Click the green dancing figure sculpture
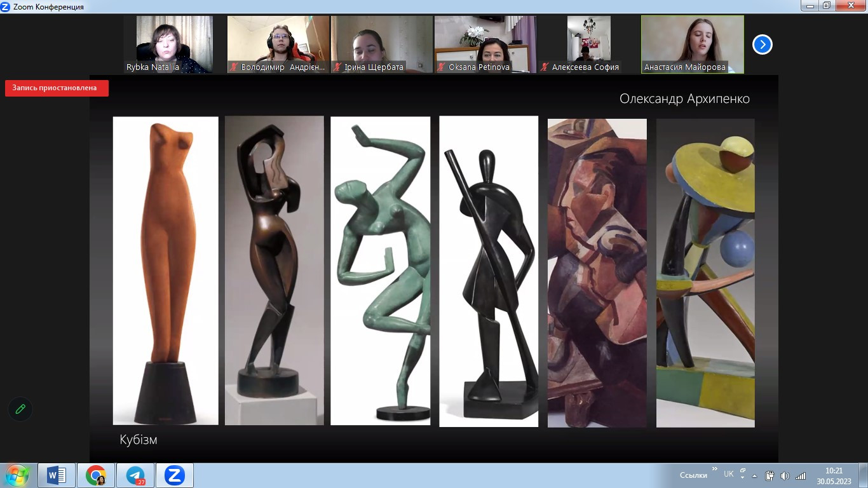This screenshot has height=488, width=868. [x=380, y=271]
